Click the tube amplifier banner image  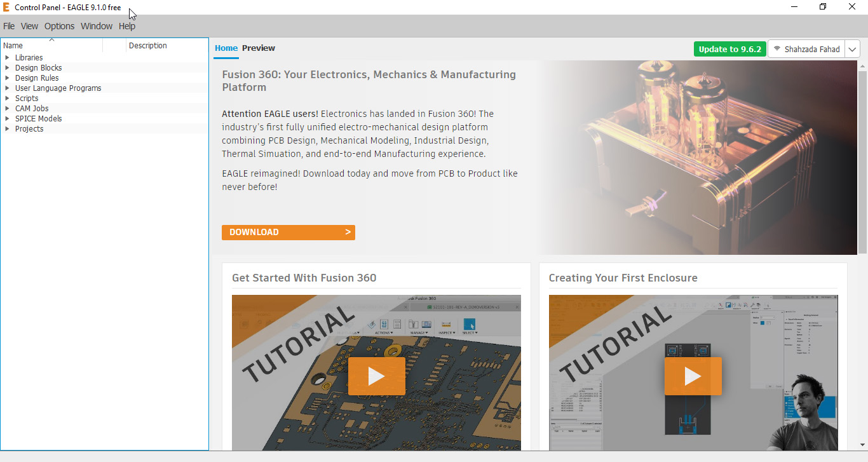click(698, 158)
